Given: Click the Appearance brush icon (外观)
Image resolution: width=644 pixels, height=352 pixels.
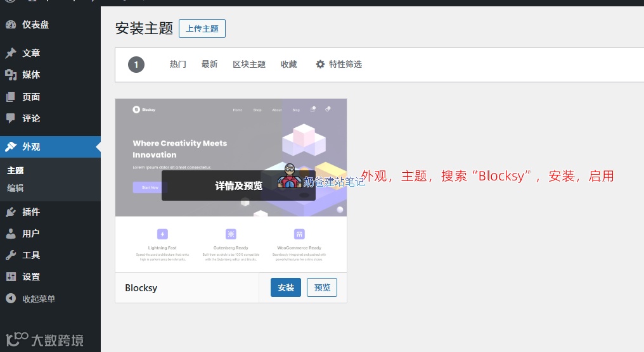Looking at the screenshot, I should 11,147.
